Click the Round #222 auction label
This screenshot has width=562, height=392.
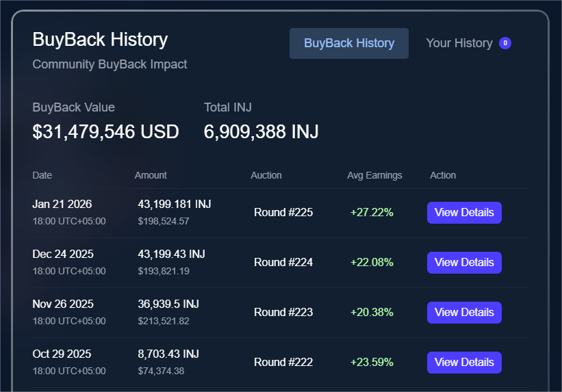point(283,363)
